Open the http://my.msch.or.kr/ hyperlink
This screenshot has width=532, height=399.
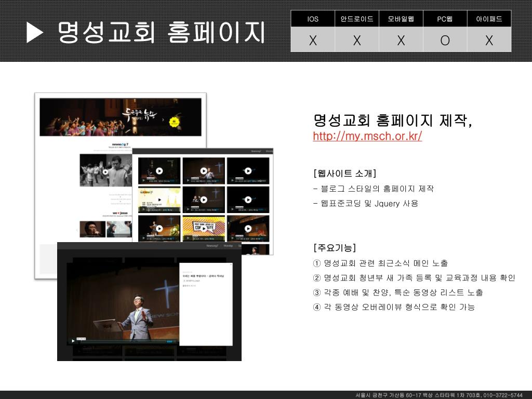click(x=367, y=136)
